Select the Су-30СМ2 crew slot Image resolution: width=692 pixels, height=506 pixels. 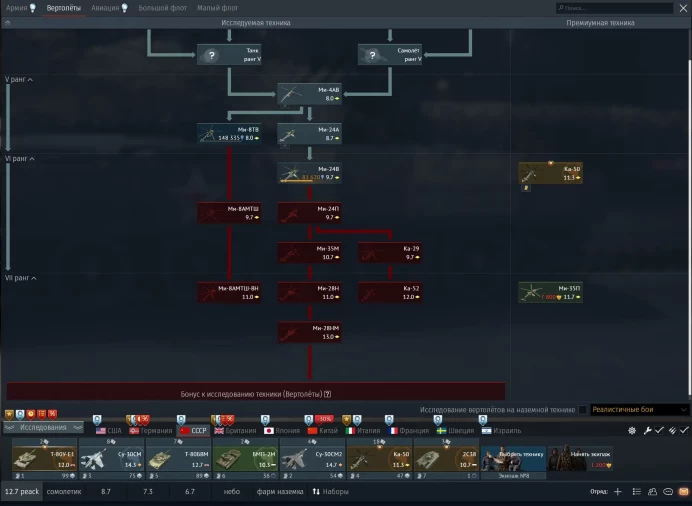(312, 459)
